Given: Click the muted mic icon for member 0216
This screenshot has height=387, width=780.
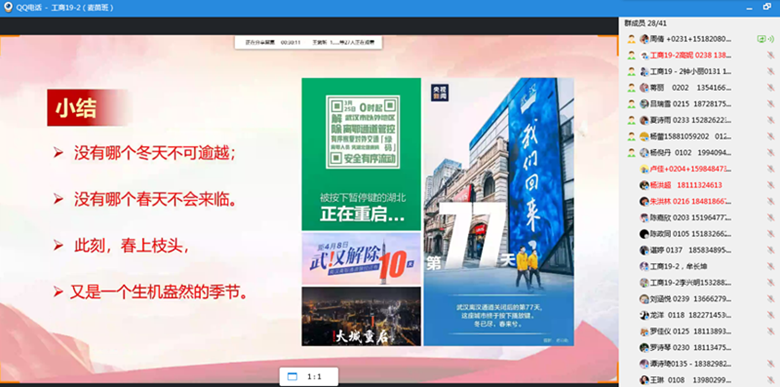Looking at the screenshot, I should tap(771, 201).
